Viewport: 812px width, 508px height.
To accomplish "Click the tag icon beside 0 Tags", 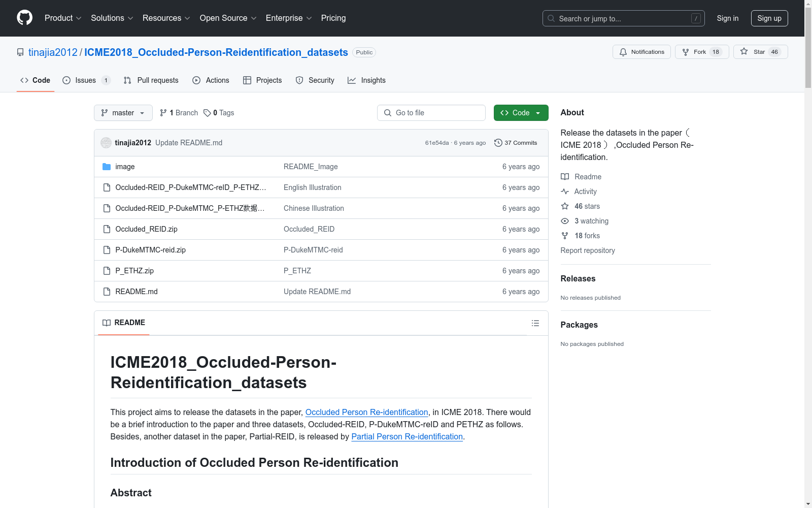I will (207, 113).
